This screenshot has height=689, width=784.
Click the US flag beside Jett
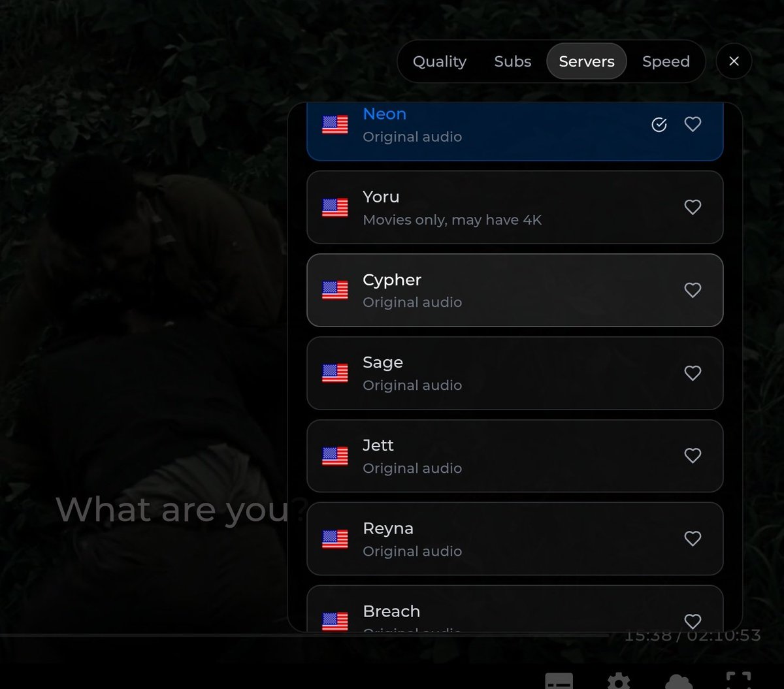coord(335,456)
